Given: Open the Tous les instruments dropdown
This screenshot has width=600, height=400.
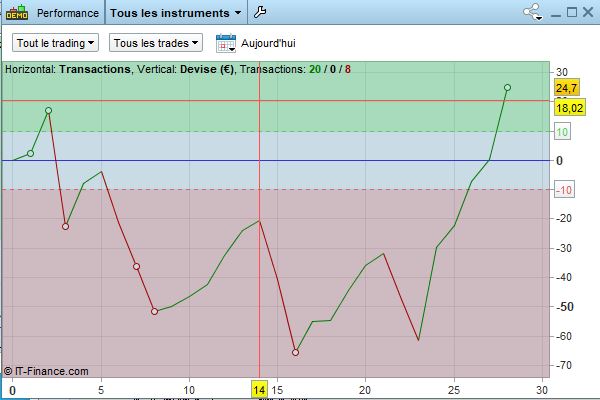Looking at the screenshot, I should [x=176, y=13].
